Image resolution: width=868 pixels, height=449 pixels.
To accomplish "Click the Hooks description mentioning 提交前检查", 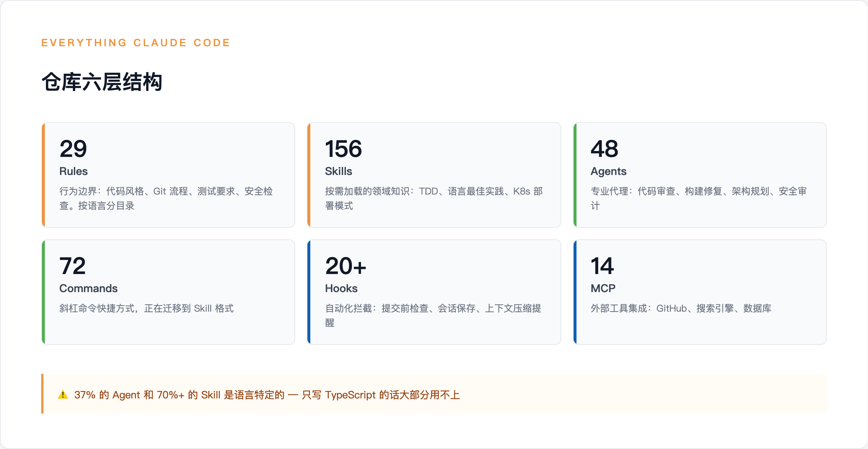I will click(x=433, y=309).
